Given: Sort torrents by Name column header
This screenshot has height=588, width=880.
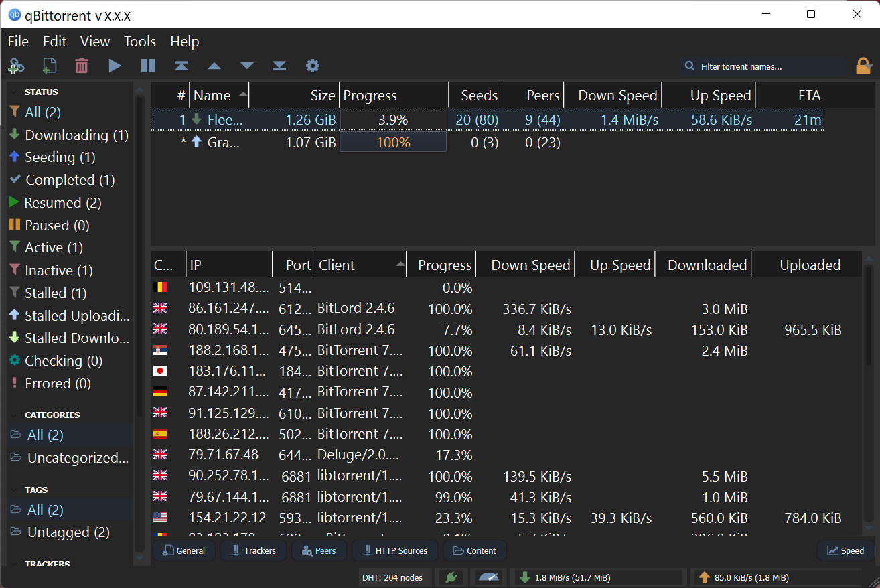Looking at the screenshot, I should click(220, 96).
